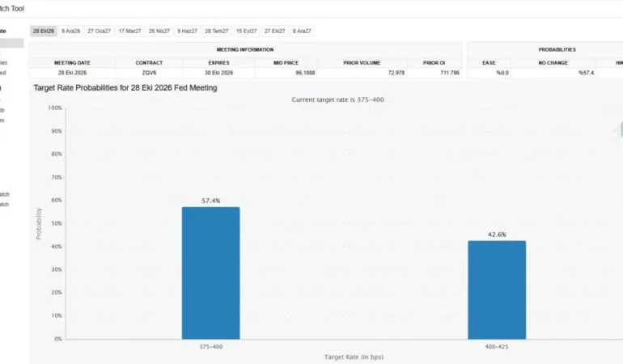Click the 375-400 bar showing 57.4%
The height and width of the screenshot is (364, 623).
(x=211, y=273)
